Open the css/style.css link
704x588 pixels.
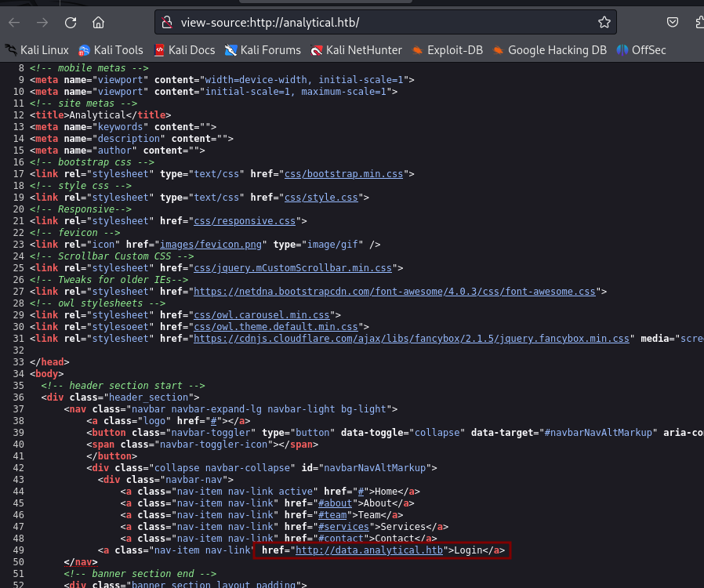(x=321, y=198)
